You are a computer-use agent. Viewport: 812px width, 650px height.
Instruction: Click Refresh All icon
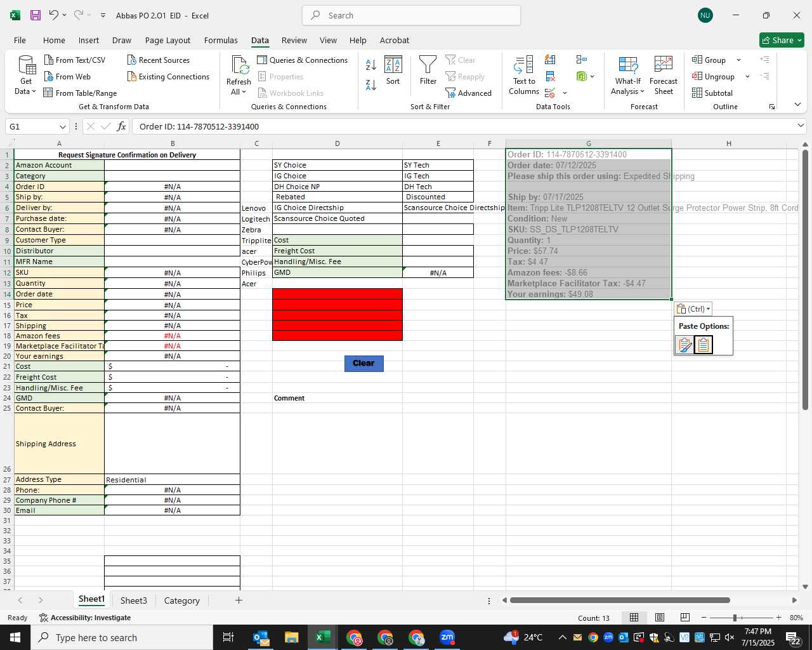pos(240,65)
